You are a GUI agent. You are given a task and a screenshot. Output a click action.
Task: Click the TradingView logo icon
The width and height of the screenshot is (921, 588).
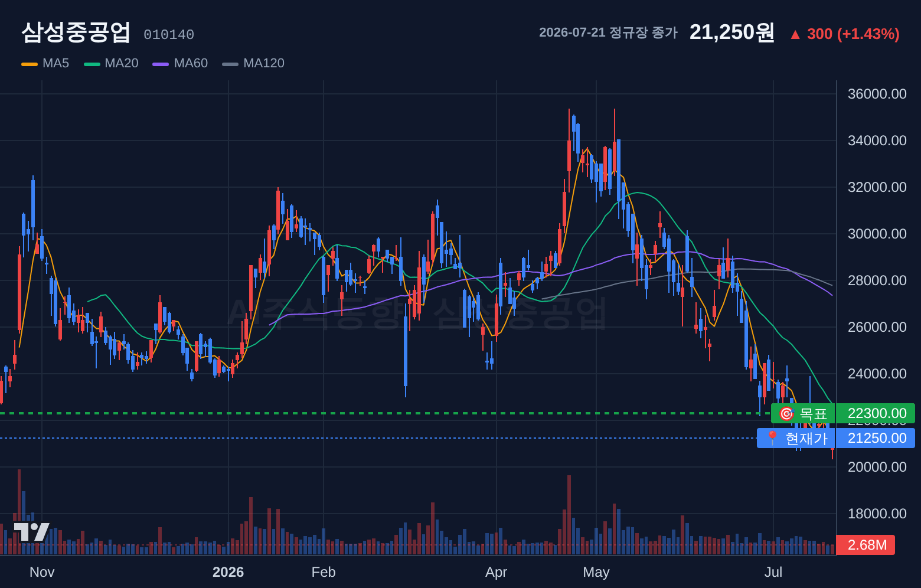coord(31,532)
